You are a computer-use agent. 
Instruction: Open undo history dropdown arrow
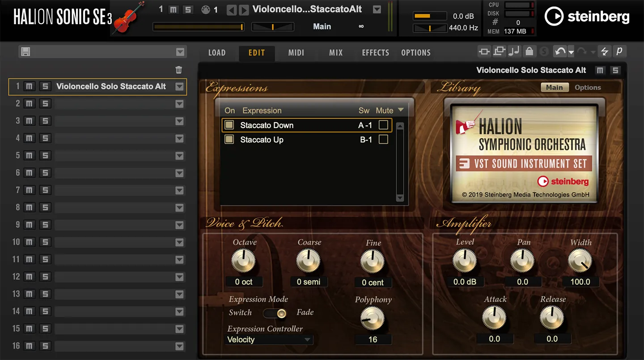[571, 52]
